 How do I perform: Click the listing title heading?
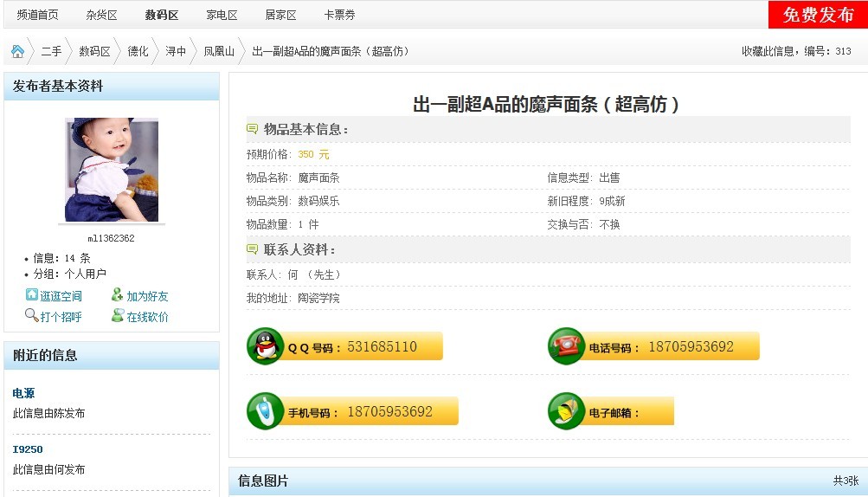(x=546, y=104)
